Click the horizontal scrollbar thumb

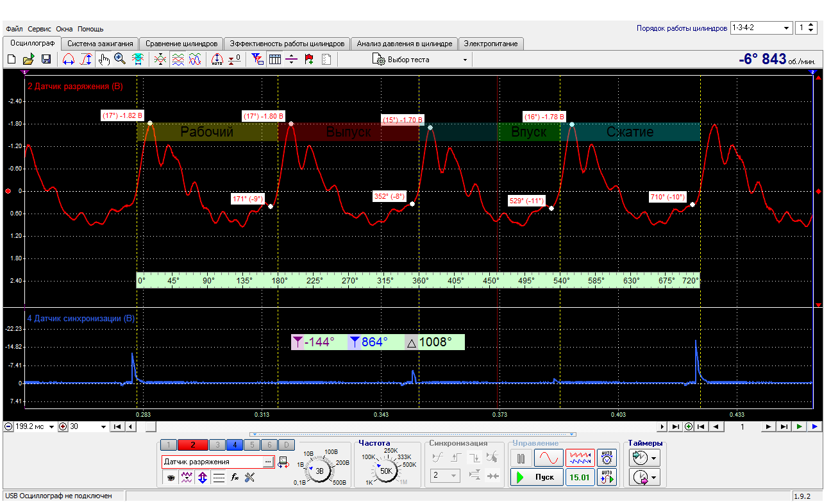coord(150,426)
